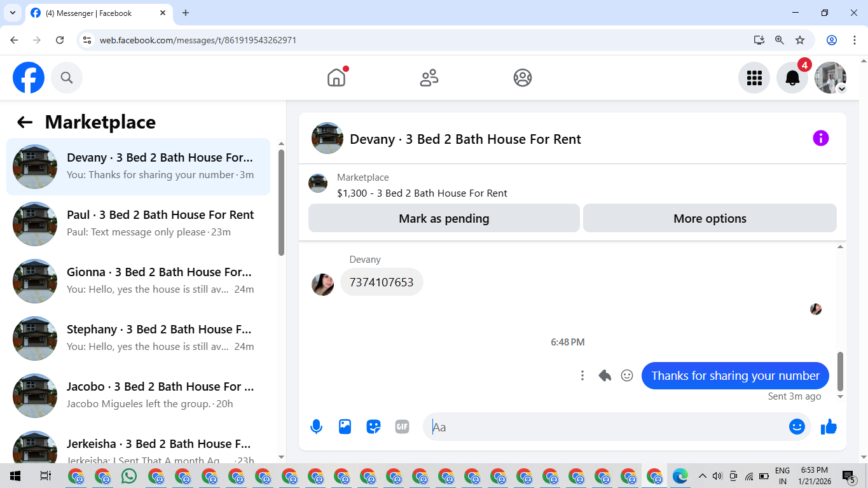
Task: Open Stephany conversation in list
Action: (x=138, y=338)
